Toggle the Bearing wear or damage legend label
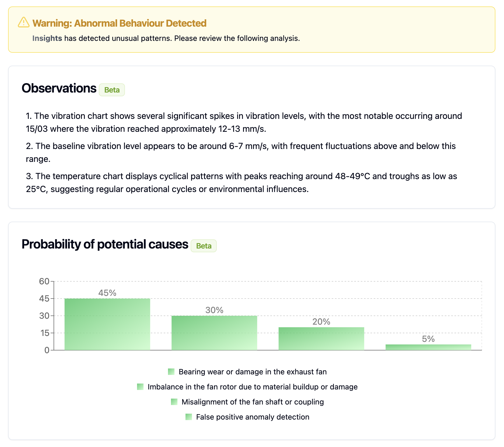 click(253, 372)
